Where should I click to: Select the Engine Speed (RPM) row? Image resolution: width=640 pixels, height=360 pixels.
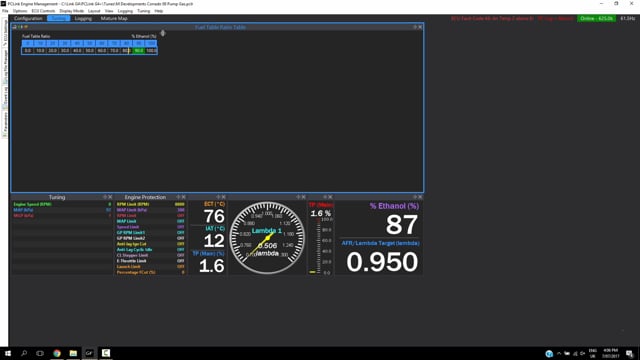pos(62,204)
